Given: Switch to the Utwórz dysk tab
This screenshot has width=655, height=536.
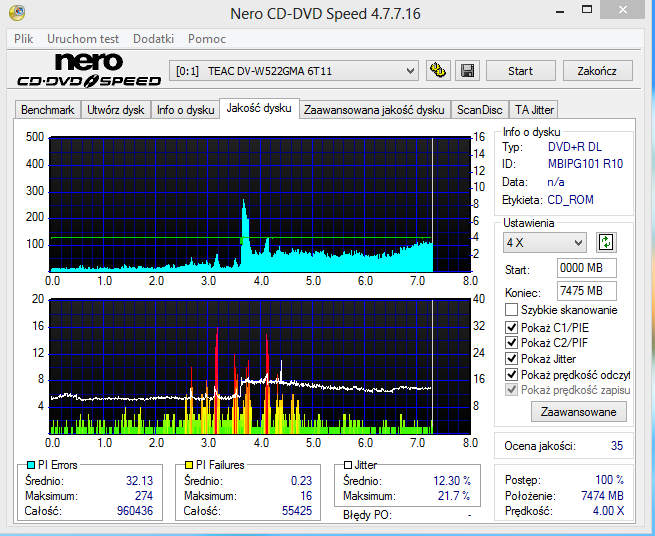Looking at the screenshot, I should (x=116, y=110).
